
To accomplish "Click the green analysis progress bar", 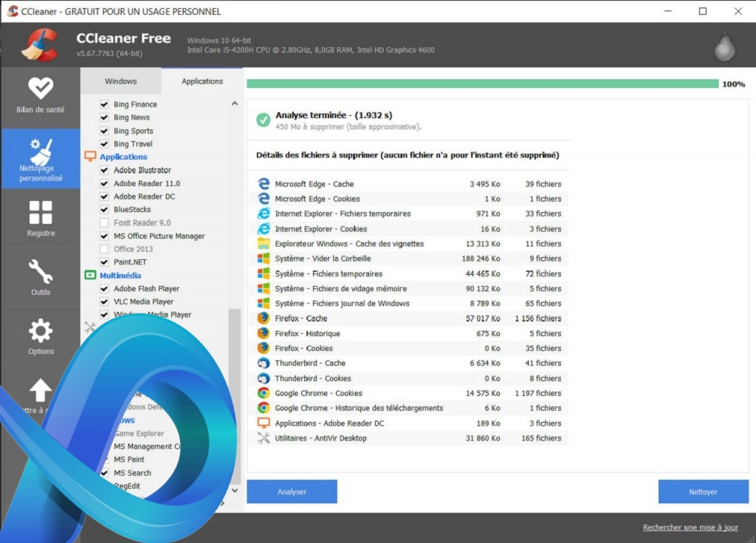I will coord(483,84).
